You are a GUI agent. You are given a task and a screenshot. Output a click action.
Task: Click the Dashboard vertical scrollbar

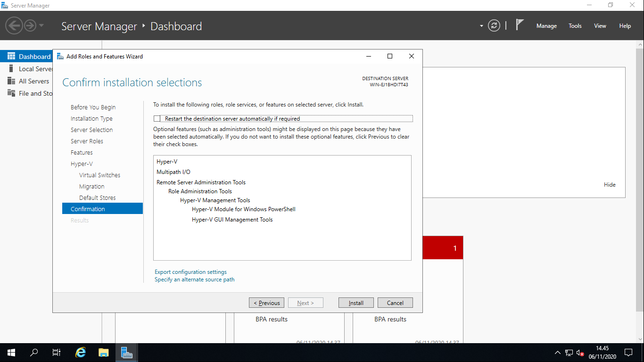click(640, 179)
